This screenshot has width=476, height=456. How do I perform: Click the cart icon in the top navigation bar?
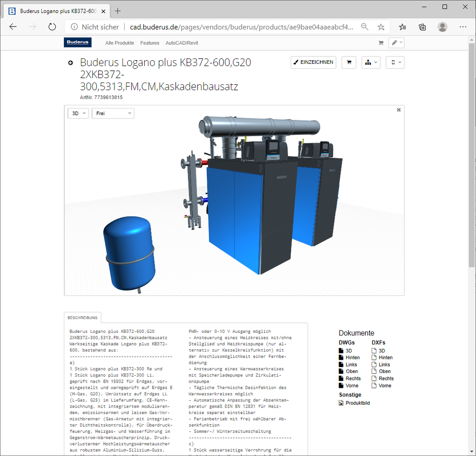(x=381, y=43)
